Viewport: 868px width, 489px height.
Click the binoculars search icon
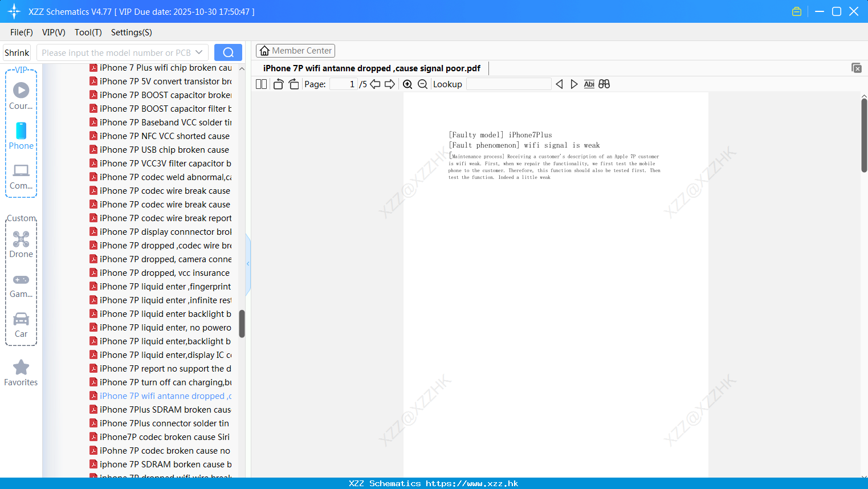coord(604,84)
